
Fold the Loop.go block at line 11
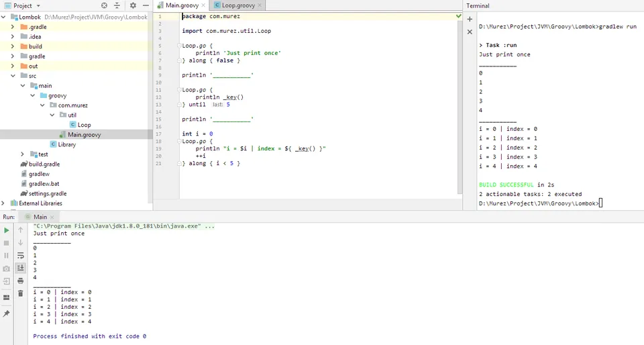coord(180,89)
